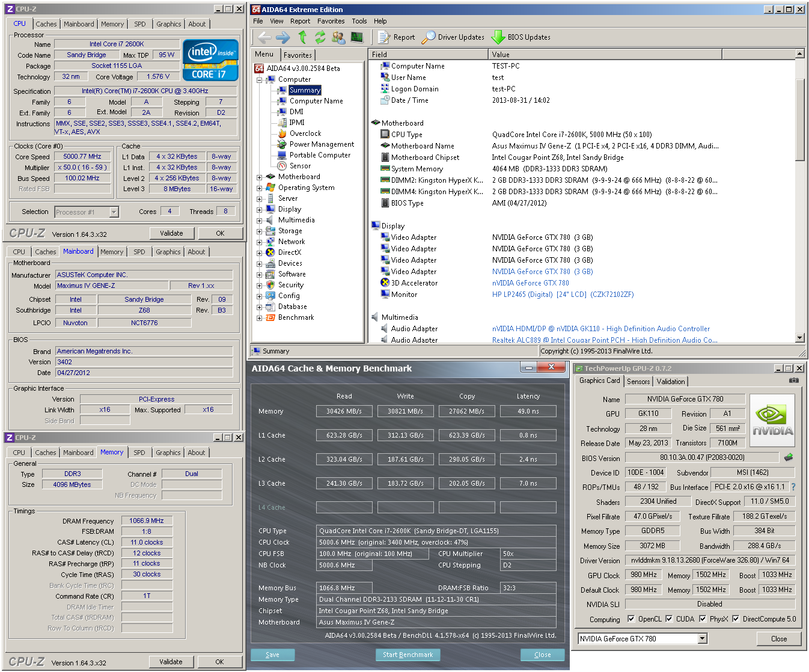809x672 pixels.
Task: Open the nVIDIA GeForce GTX 780 3D Accelerator link
Action: click(x=531, y=283)
